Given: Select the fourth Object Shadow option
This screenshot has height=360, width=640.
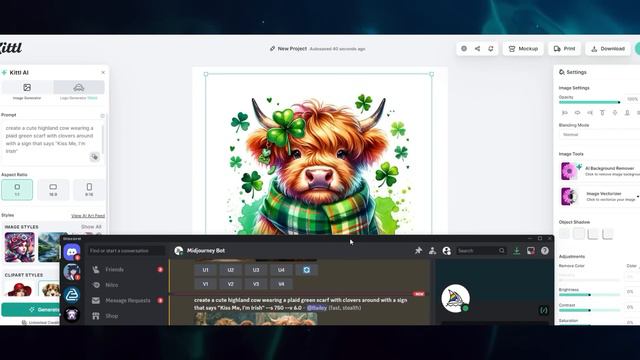Looking at the screenshot, I should coord(608,233).
